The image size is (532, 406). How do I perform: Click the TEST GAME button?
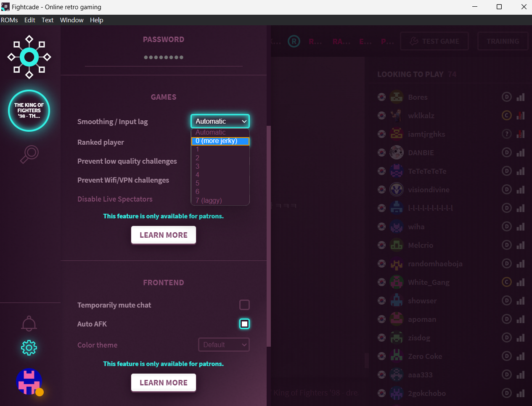tap(434, 41)
